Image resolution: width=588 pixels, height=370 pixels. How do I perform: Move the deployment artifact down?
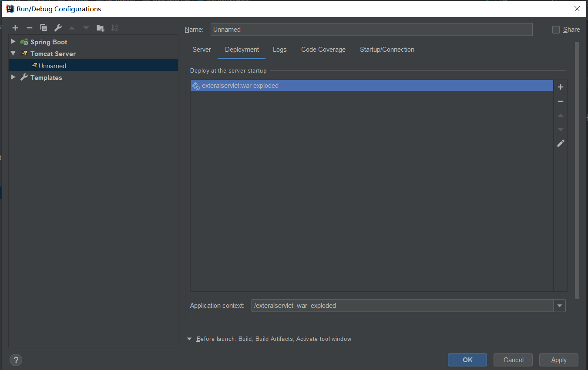tap(561, 129)
